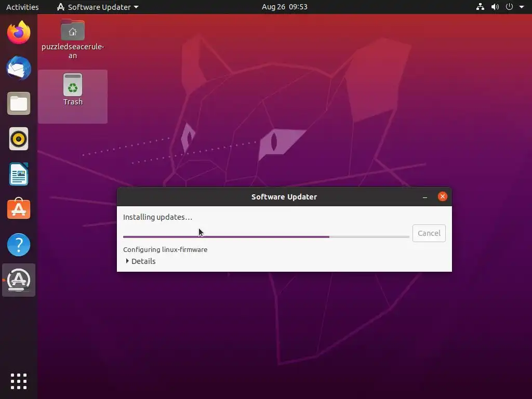Click the volume speaker icon
Screen dimensions: 532x399
[495, 7]
